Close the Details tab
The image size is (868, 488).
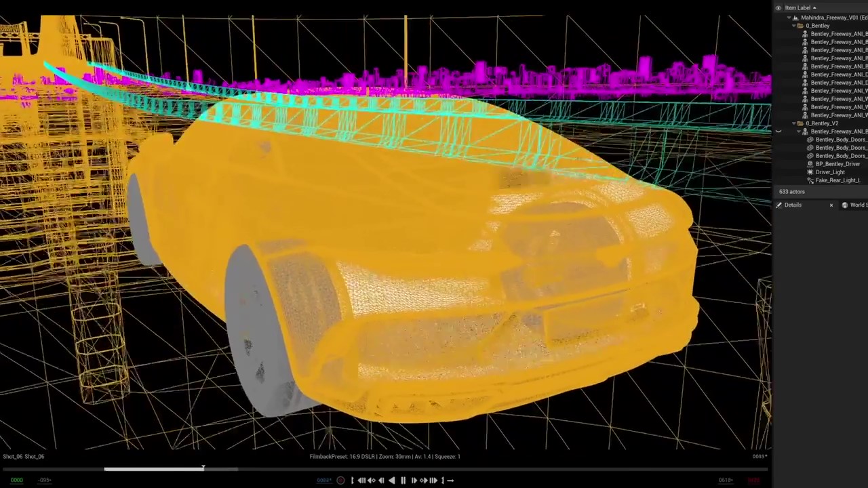(x=831, y=205)
